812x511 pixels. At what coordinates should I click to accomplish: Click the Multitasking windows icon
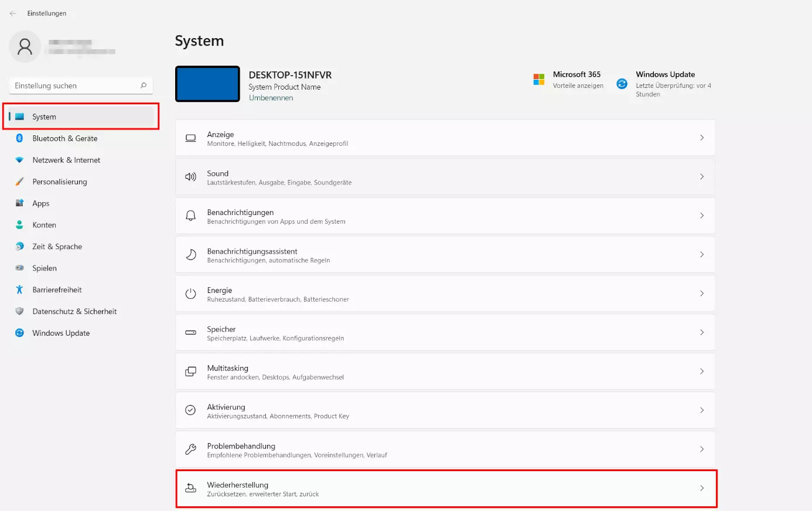(190, 372)
